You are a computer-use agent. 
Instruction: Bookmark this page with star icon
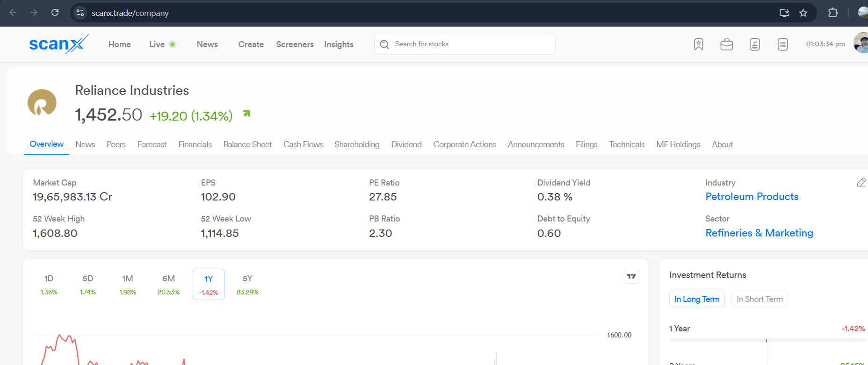point(803,13)
